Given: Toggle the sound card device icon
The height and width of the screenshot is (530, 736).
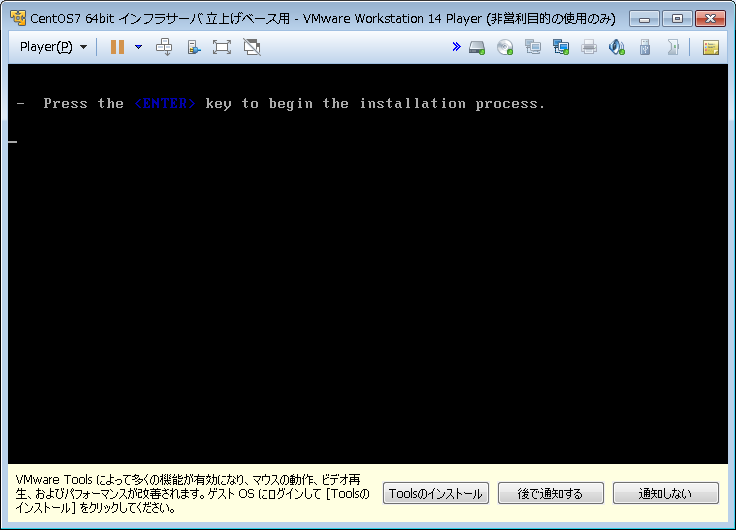Looking at the screenshot, I should pos(617,47).
